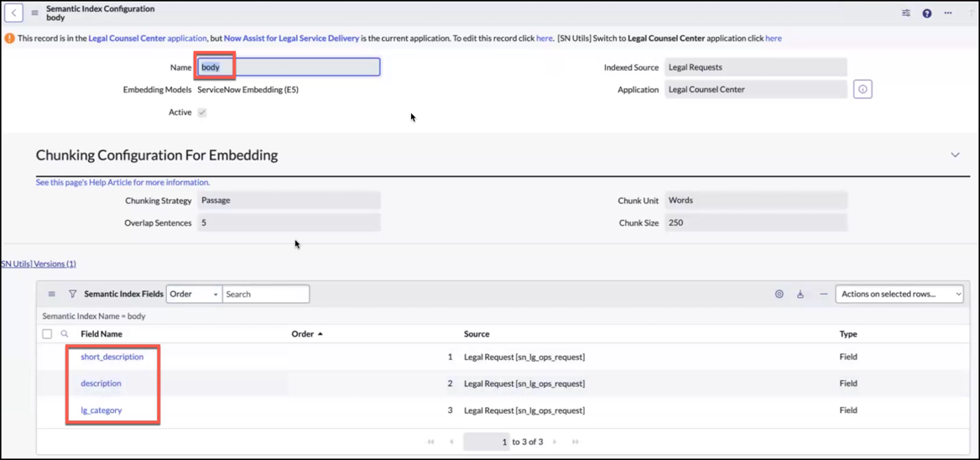Click the Chunk Unit field

point(756,201)
